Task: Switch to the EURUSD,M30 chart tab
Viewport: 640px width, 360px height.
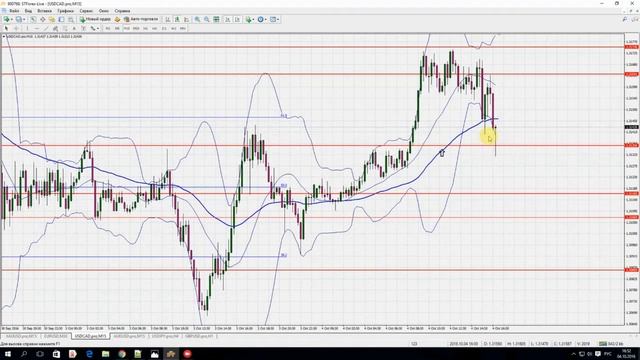Action: (56, 336)
